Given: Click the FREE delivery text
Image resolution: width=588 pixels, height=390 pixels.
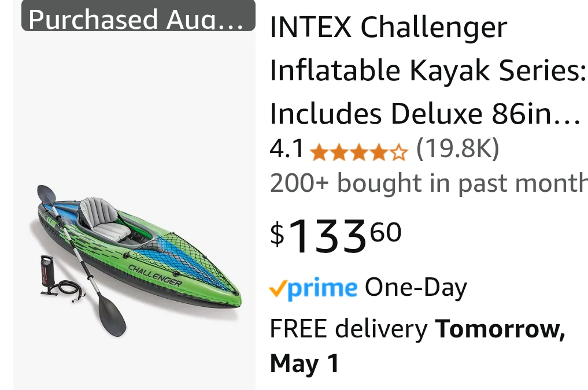Looking at the screenshot, I should [349, 329].
